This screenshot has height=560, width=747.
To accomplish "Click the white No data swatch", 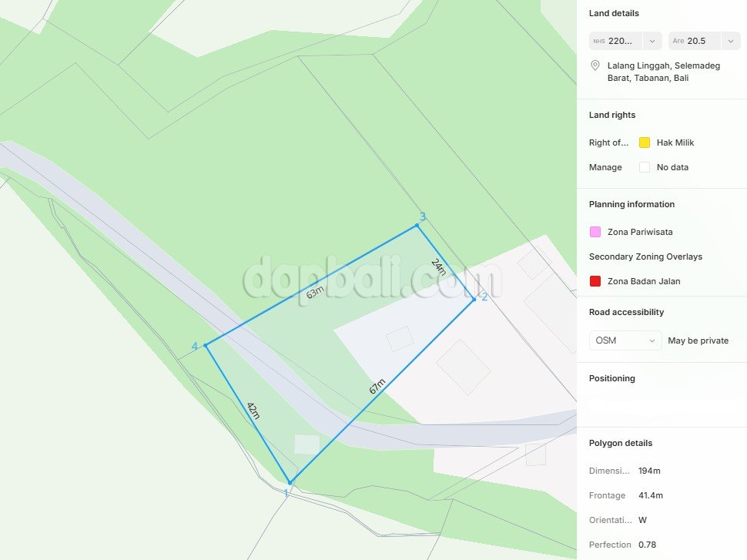I will [644, 167].
